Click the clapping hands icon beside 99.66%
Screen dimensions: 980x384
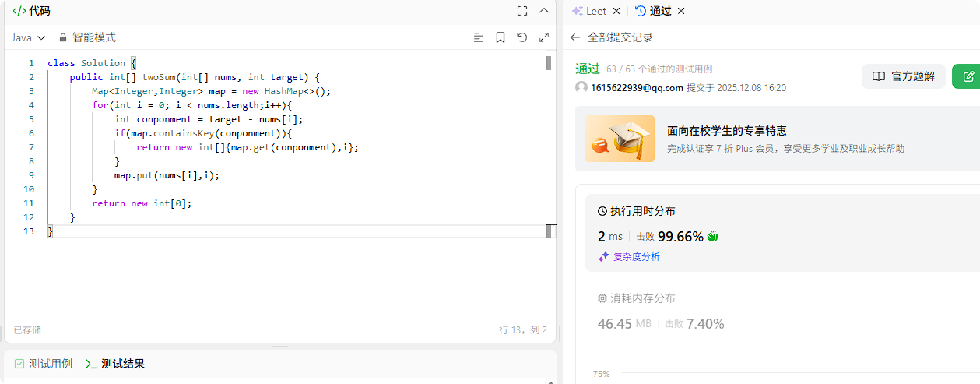tap(712, 236)
